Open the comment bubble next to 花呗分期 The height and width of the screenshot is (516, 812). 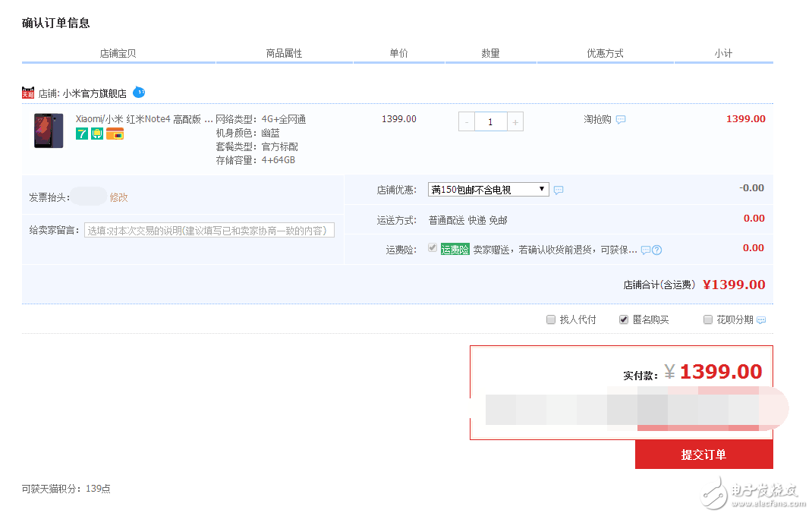point(761,319)
